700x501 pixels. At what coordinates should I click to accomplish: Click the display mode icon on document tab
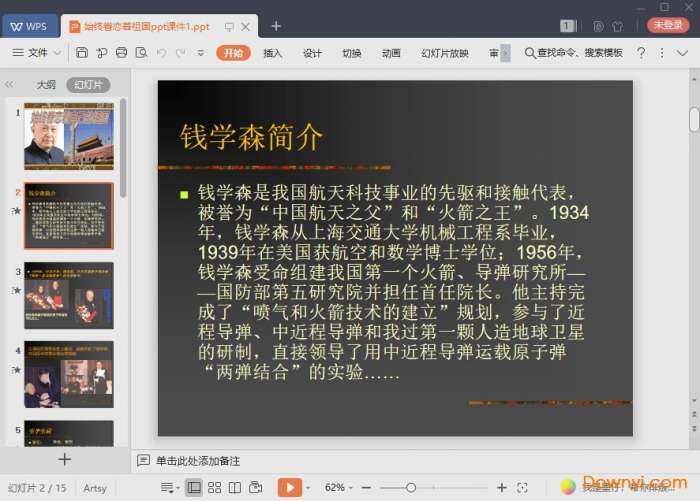click(x=229, y=27)
